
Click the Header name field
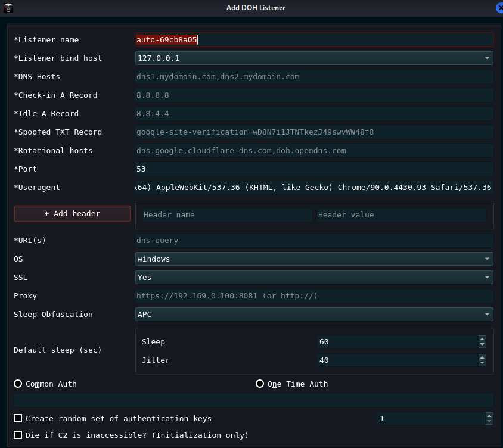click(x=226, y=214)
